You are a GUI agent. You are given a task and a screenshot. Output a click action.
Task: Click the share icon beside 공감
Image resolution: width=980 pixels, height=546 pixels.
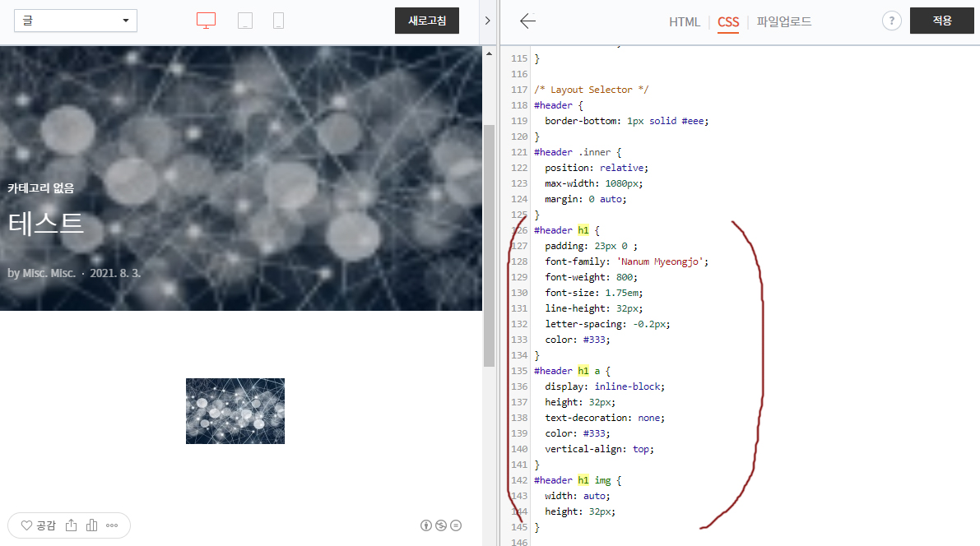pos(72,525)
